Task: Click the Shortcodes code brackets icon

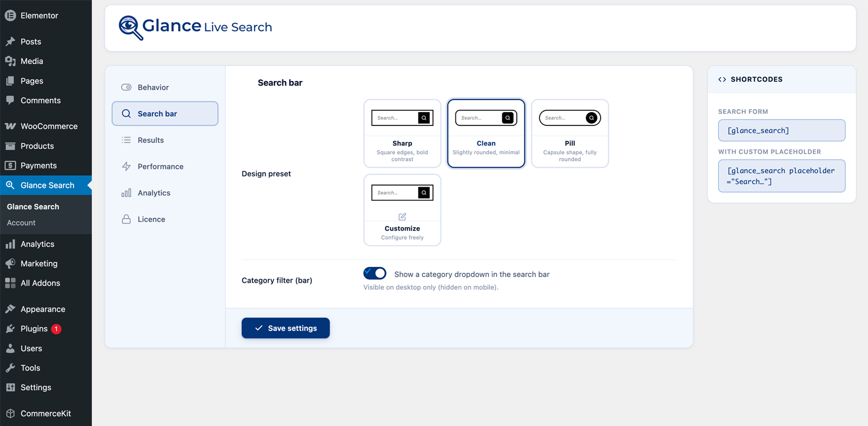Action: [x=722, y=79]
